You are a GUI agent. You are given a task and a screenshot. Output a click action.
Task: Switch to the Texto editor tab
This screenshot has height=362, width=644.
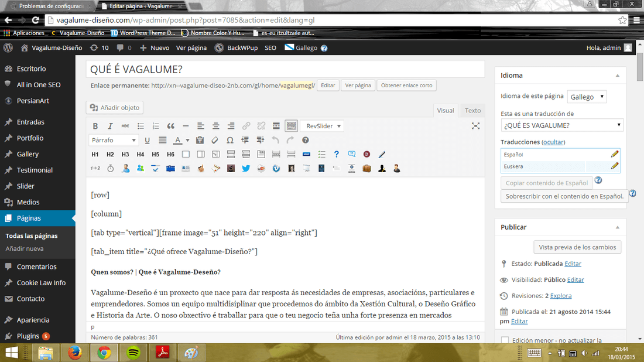tap(472, 110)
